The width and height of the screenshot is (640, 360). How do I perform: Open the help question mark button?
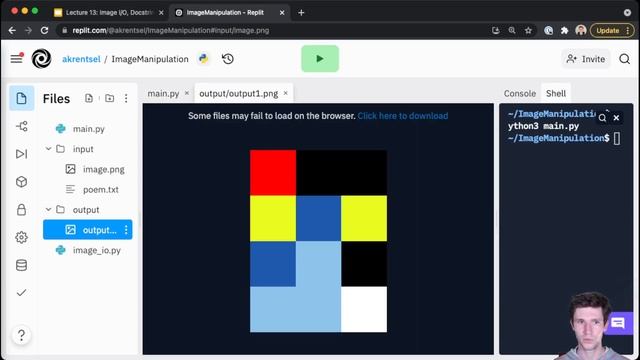click(x=22, y=335)
